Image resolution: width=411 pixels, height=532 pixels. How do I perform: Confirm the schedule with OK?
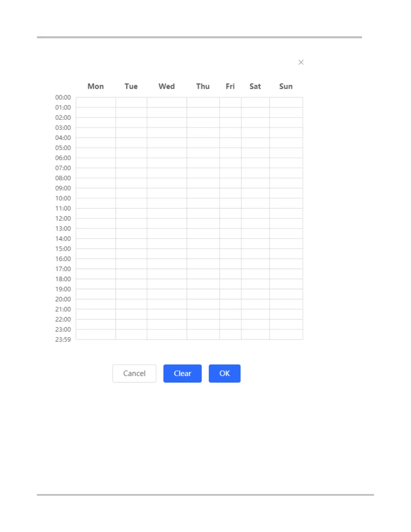click(224, 373)
